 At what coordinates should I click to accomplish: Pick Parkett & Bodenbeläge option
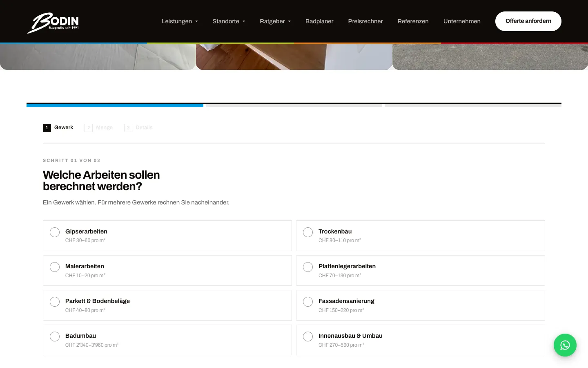[x=167, y=305]
